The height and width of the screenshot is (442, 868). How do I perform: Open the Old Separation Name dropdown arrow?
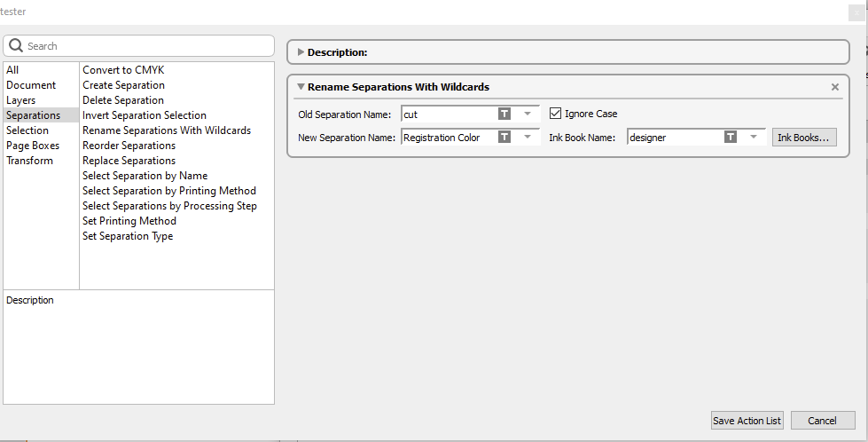pyautogui.click(x=528, y=114)
